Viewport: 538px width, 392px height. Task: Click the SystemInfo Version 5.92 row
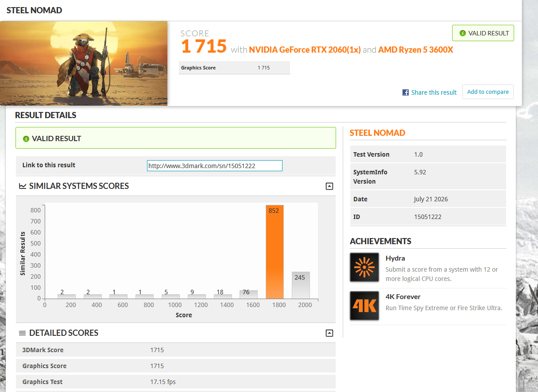point(428,177)
